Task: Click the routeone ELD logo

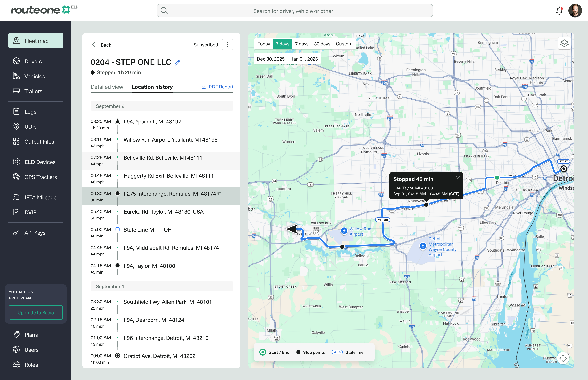Action: tap(44, 10)
